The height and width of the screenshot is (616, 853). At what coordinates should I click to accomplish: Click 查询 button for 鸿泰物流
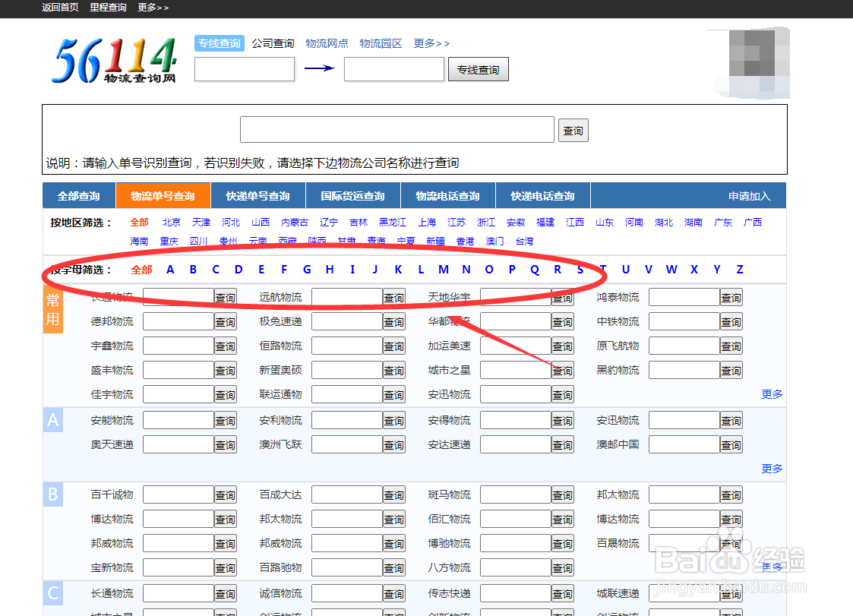click(731, 297)
